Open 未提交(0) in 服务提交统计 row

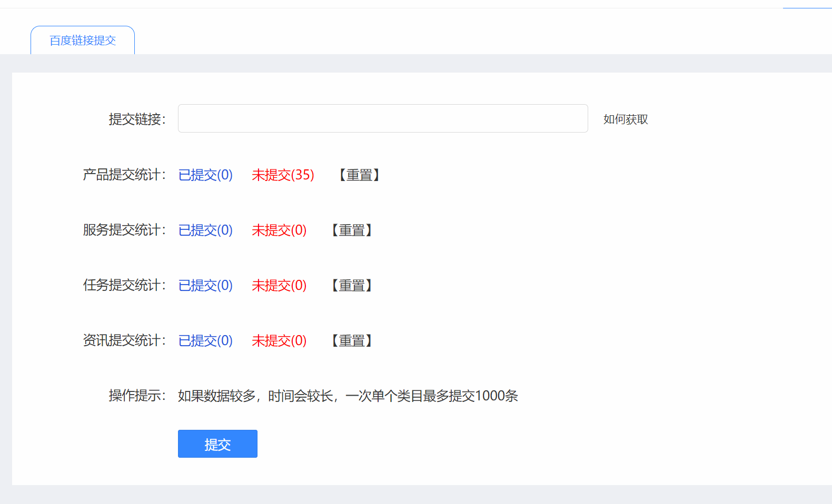tap(279, 230)
